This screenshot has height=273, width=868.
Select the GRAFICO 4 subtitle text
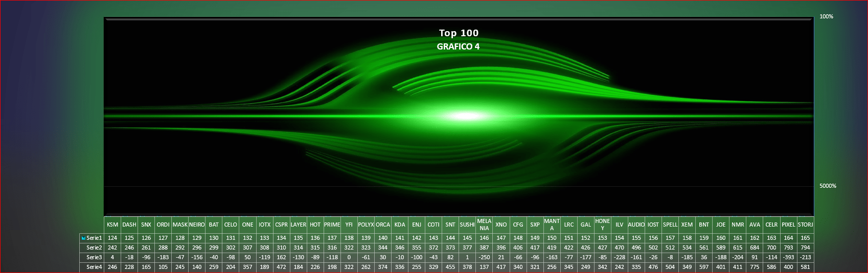pyautogui.click(x=458, y=46)
